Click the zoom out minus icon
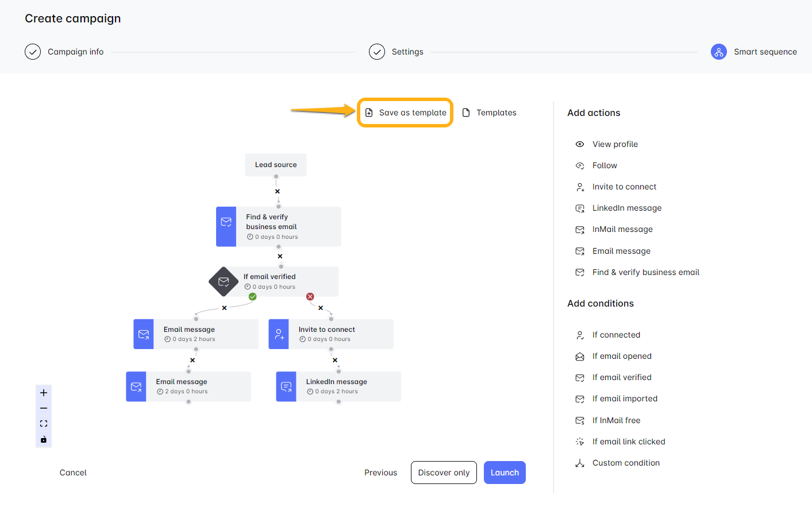The image size is (812, 511). coord(44,408)
